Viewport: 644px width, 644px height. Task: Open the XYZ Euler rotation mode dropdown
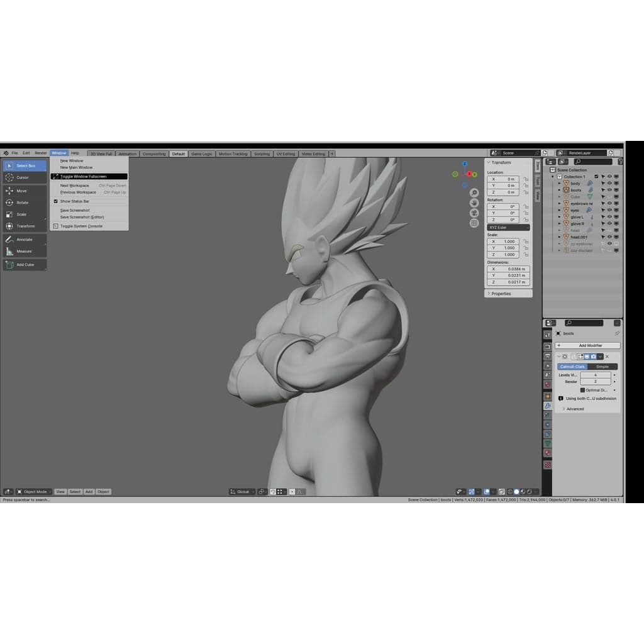(508, 228)
